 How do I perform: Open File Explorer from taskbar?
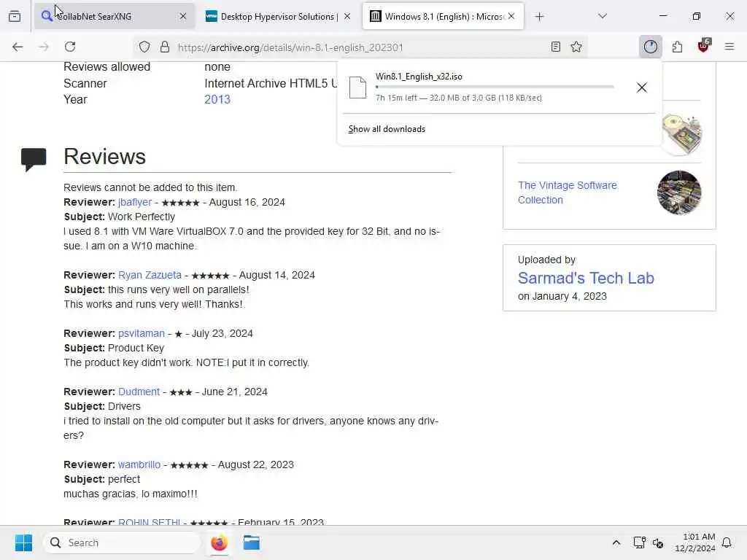pyautogui.click(x=252, y=542)
